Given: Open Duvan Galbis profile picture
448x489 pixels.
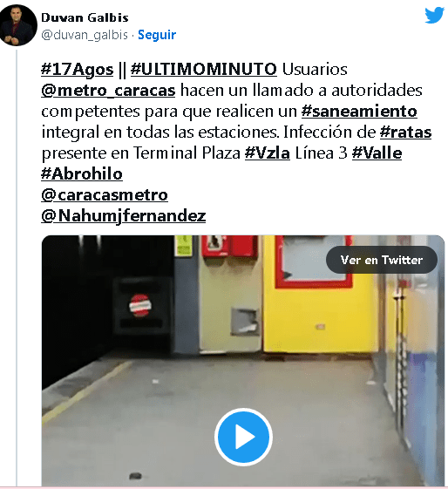Looking at the screenshot, I should point(18,25).
